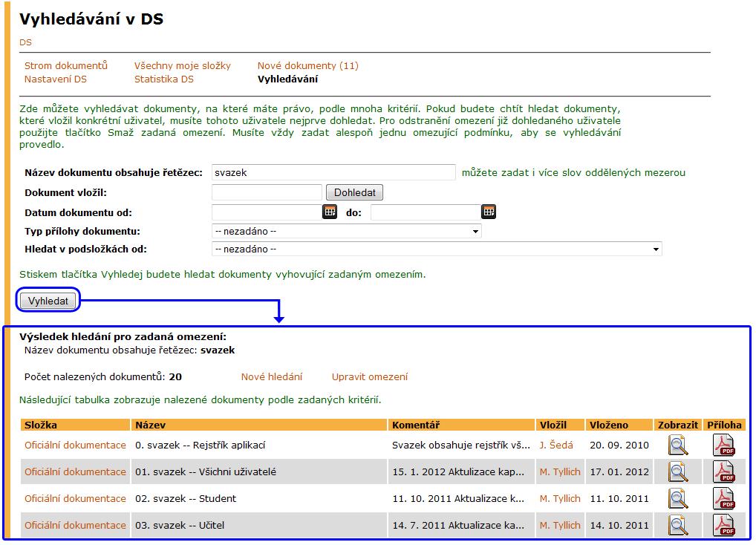
Task: Open the Strom dokumentů tab
Action: (x=66, y=65)
